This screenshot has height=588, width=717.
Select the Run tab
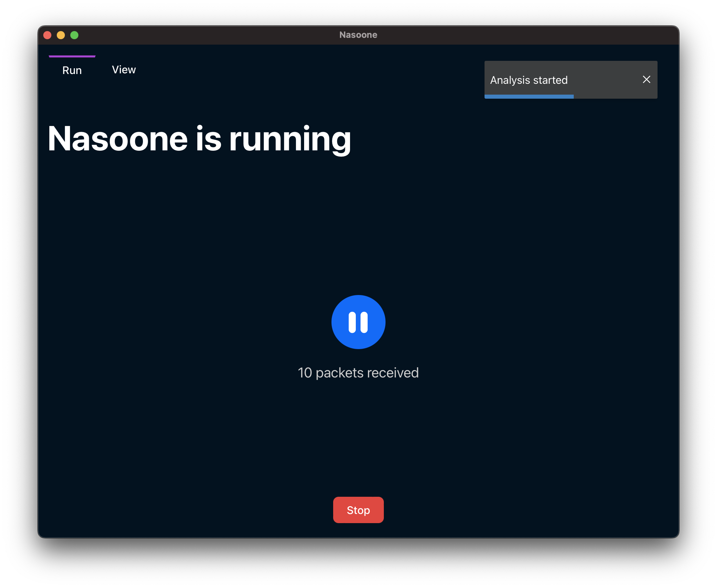(72, 70)
